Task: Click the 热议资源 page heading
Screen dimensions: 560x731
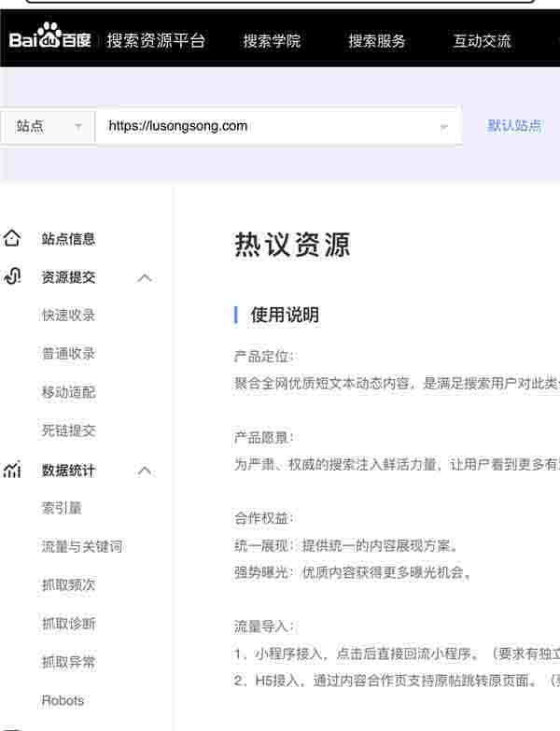Action: coord(292,245)
